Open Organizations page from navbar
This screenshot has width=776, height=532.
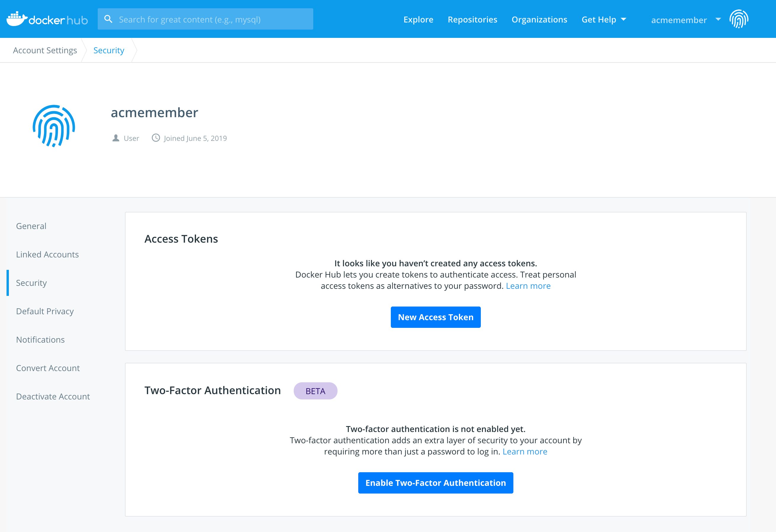[x=539, y=20]
